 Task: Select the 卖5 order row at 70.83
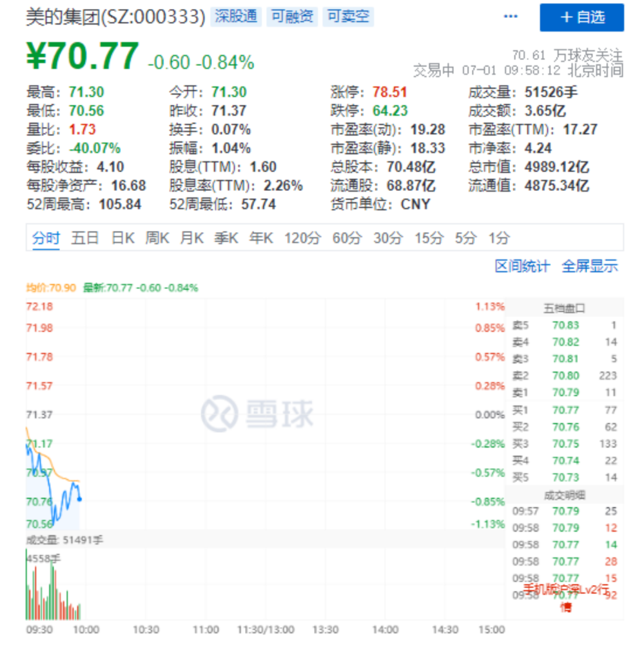564,325
